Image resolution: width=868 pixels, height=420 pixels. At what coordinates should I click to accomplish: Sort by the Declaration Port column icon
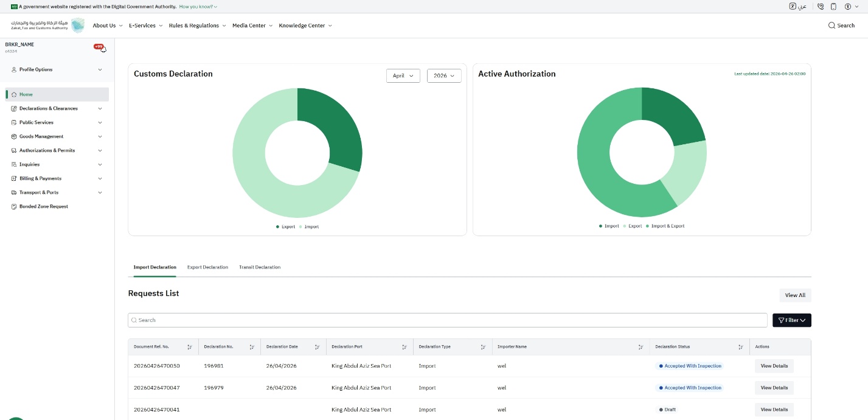[404, 347]
